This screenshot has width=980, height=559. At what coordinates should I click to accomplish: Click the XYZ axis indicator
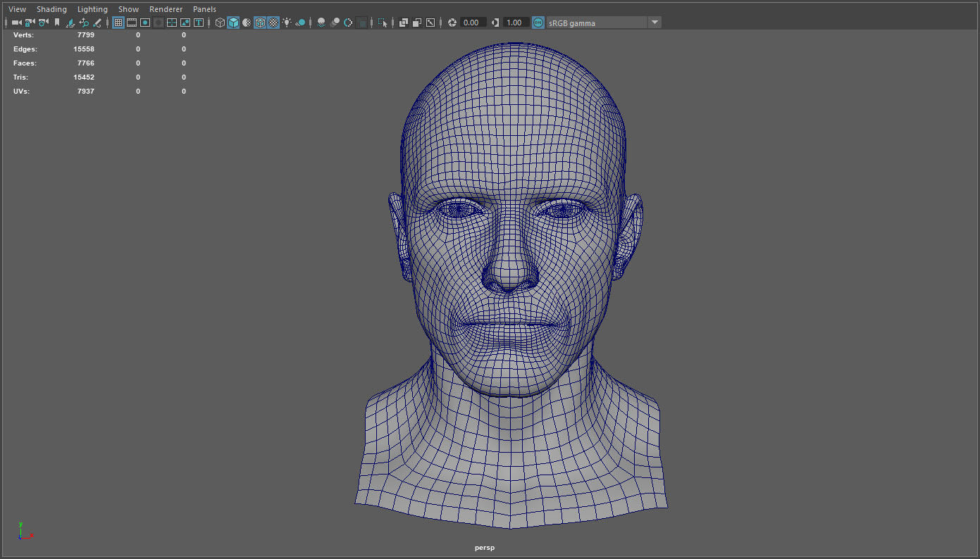(25, 532)
